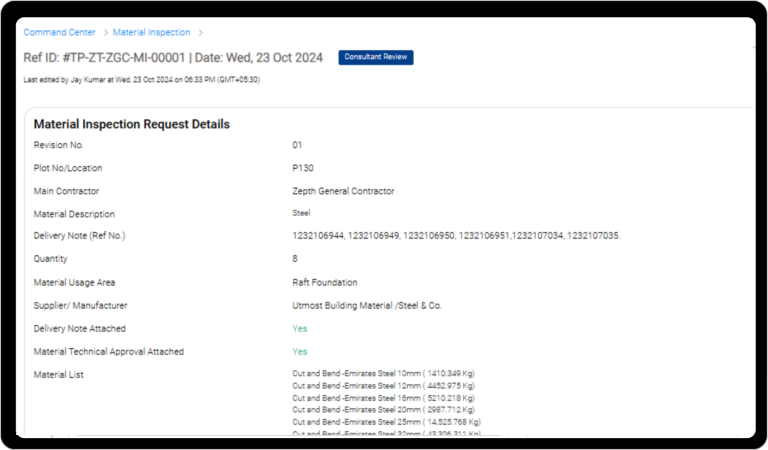Click Yes beside Delivery Note Attached
768x450 pixels.
pyautogui.click(x=299, y=328)
